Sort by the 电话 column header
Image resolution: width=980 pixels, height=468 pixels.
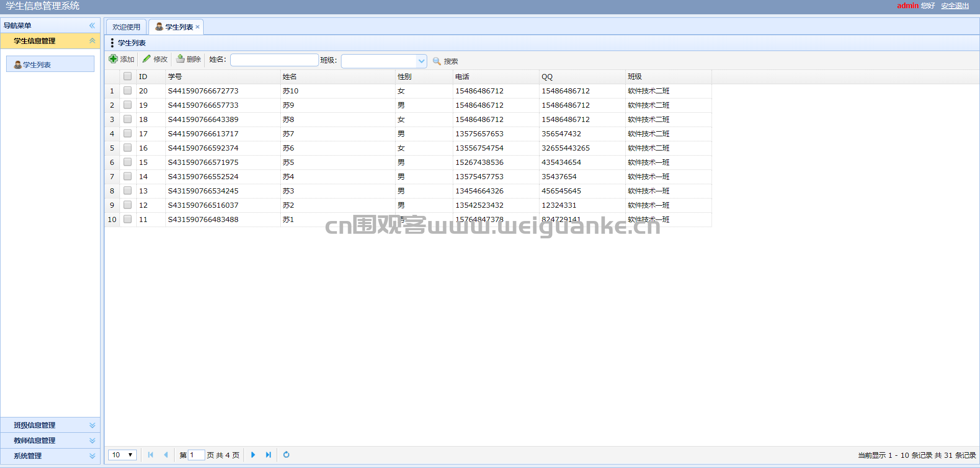point(496,77)
